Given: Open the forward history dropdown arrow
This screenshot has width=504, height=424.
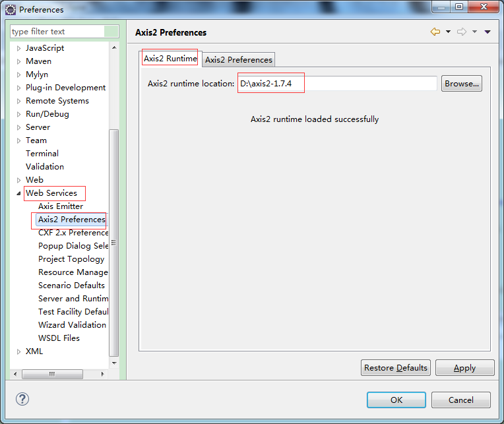Looking at the screenshot, I should point(474,32).
